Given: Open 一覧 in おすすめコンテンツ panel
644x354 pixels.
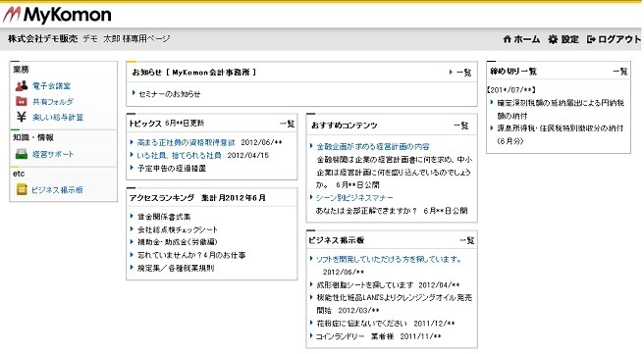Looking at the screenshot, I should (460, 126).
